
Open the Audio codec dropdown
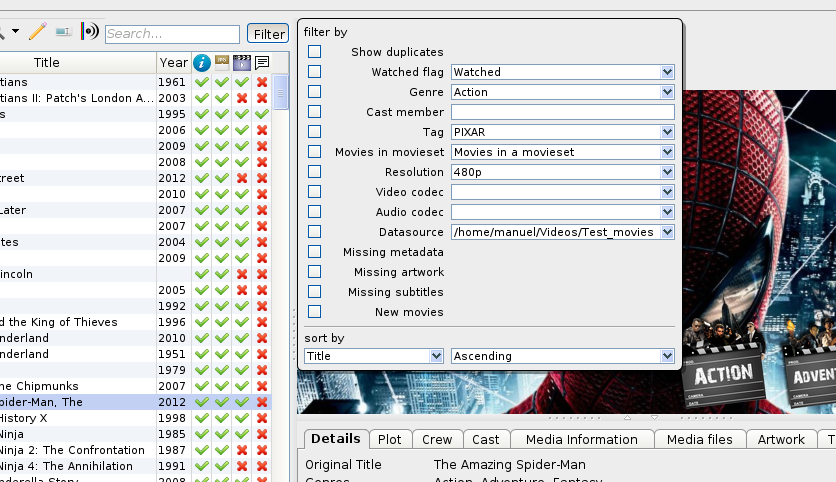point(562,212)
